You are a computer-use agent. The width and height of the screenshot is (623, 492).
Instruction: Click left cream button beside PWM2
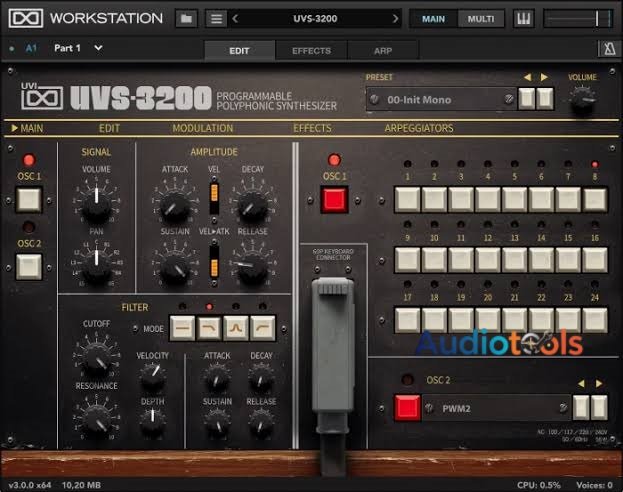581,407
